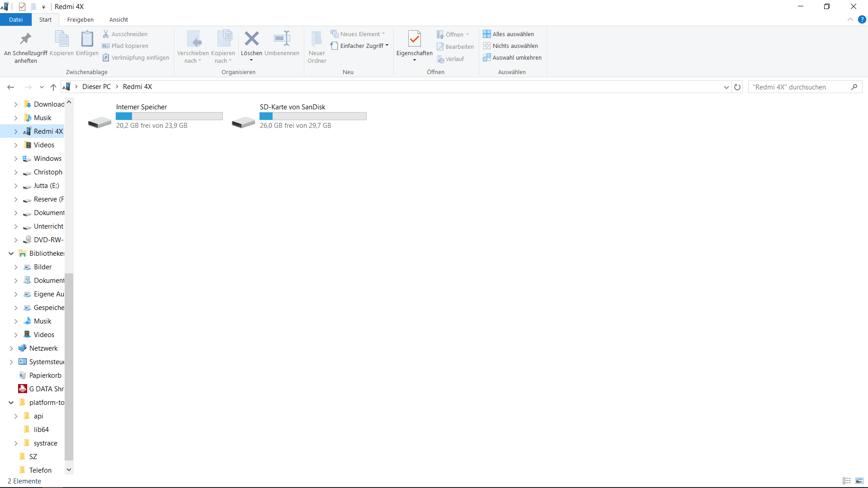868x488 pixels.
Task: Open the Datei menu tab
Action: point(16,19)
